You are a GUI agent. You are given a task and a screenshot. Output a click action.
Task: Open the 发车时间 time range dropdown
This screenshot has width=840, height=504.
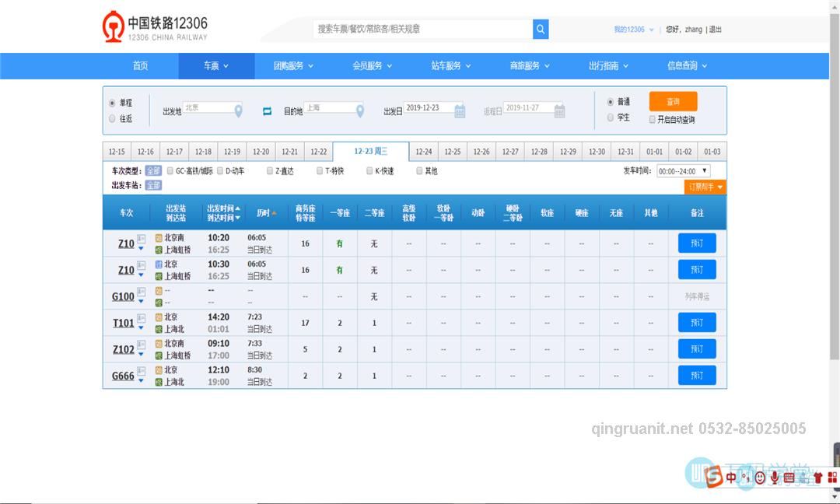pyautogui.click(x=682, y=170)
